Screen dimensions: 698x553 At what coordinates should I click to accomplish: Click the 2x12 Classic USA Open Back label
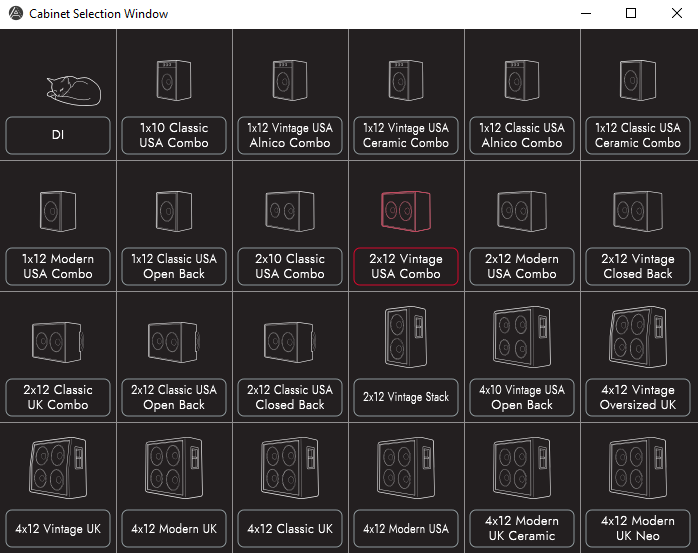click(x=174, y=397)
